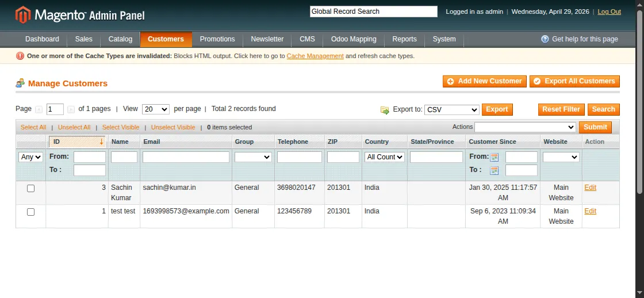Focus the Name filter field
This screenshot has height=298, width=644.
coord(124,157)
